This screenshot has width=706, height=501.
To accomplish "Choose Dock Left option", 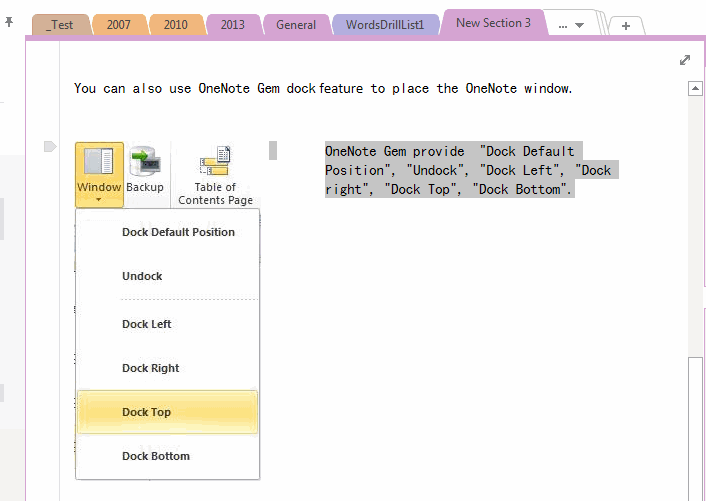I will pyautogui.click(x=167, y=324).
